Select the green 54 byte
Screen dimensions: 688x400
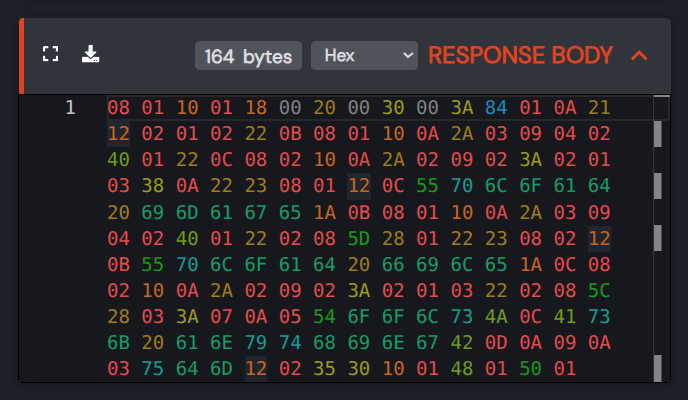(x=324, y=315)
